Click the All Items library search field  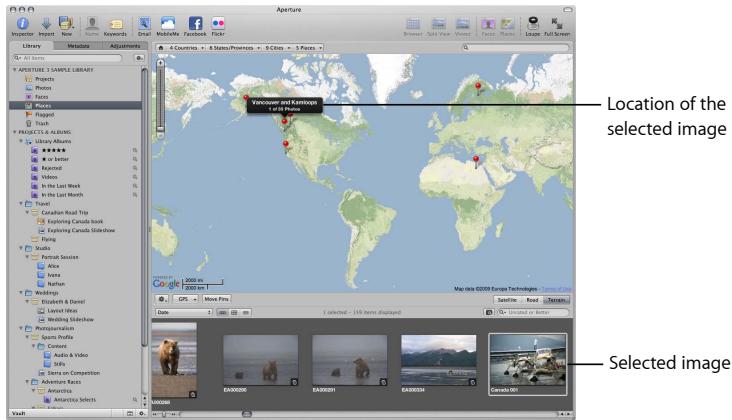67,58
